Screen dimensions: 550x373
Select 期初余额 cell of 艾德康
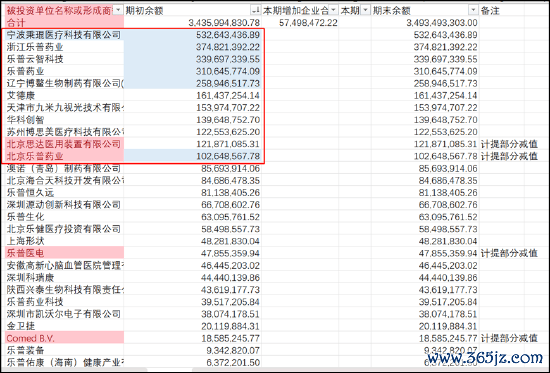pos(193,95)
